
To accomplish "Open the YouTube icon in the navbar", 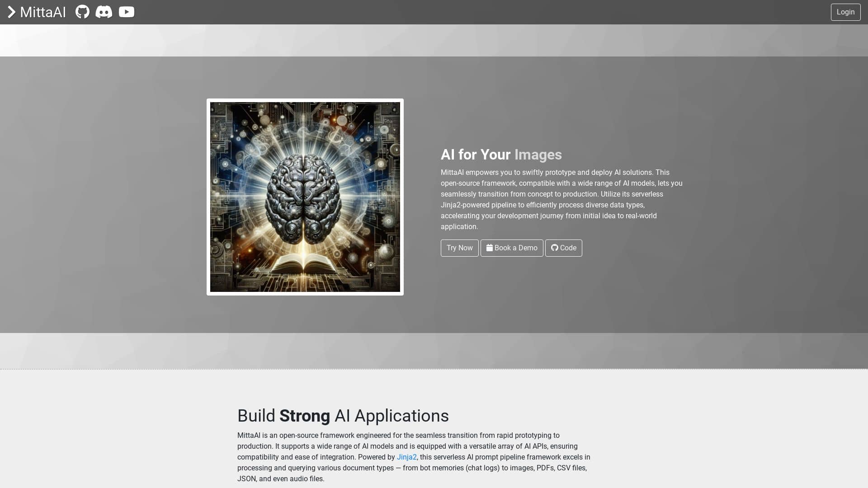I will (127, 12).
